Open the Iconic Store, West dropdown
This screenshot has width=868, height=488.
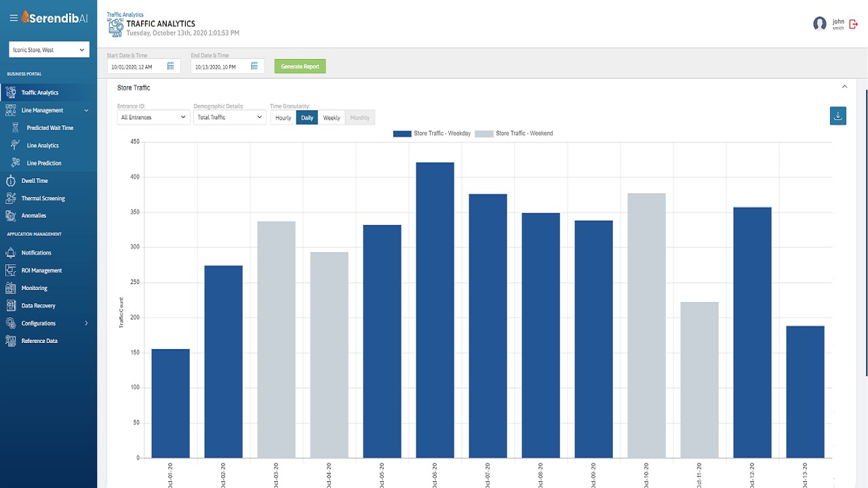[49, 49]
